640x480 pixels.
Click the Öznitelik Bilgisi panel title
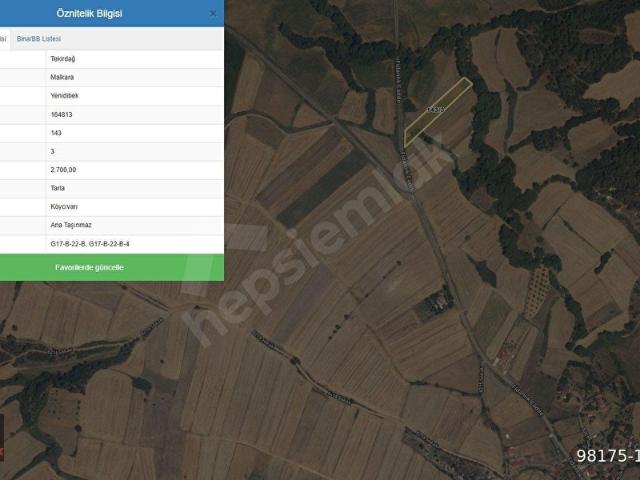pyautogui.click(x=89, y=13)
